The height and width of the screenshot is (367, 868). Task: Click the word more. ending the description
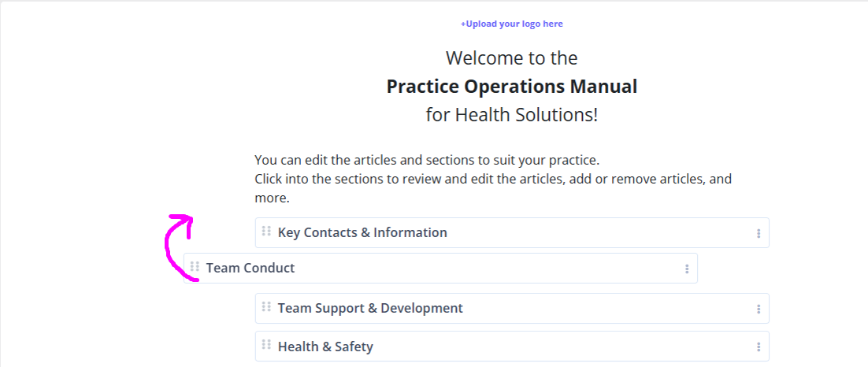[272, 198]
